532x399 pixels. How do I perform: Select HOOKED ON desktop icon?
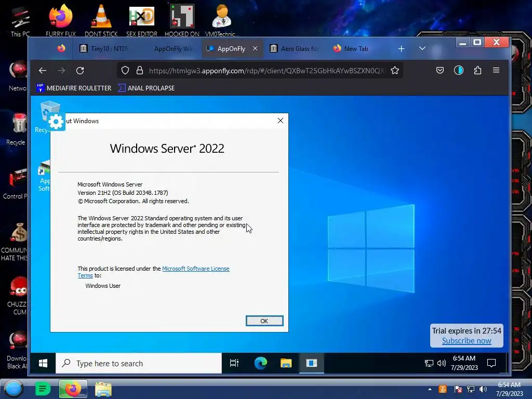[x=182, y=20]
